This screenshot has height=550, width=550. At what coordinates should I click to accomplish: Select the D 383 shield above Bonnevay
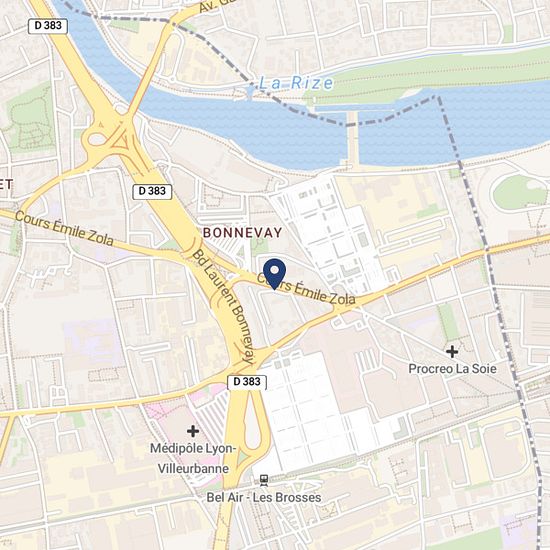(x=152, y=192)
